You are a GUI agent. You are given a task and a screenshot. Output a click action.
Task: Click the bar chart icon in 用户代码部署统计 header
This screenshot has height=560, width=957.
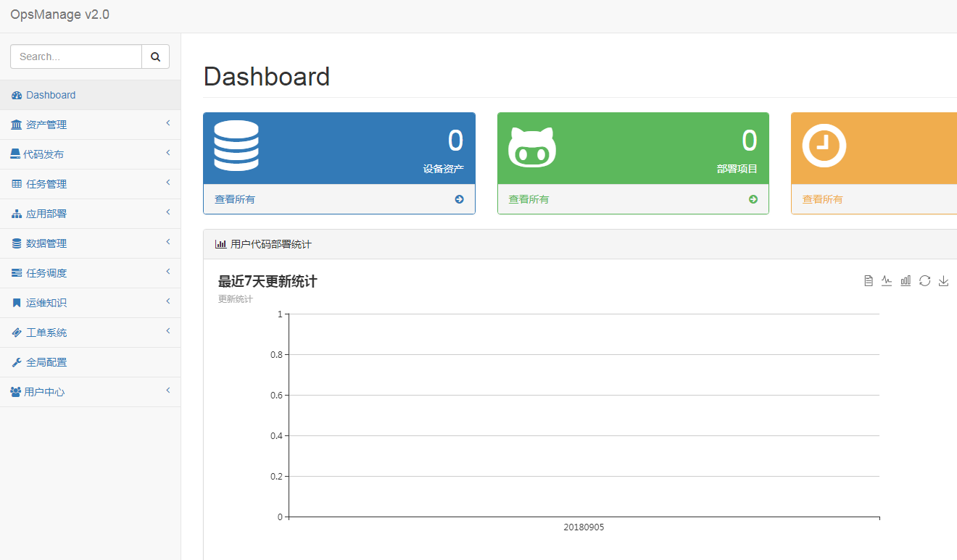221,244
